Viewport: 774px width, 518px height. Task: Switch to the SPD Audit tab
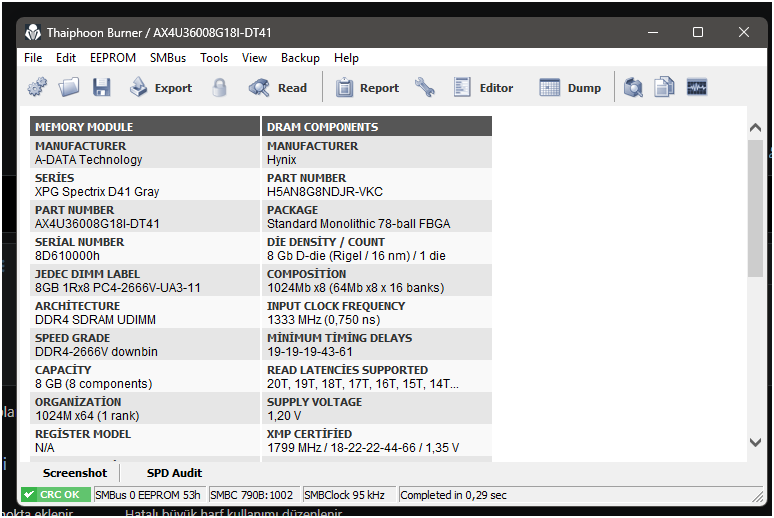click(174, 473)
